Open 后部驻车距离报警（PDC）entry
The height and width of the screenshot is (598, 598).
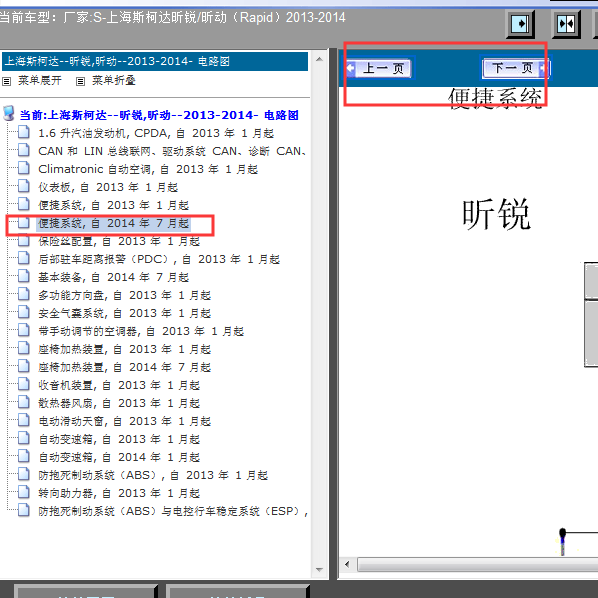[159, 259]
